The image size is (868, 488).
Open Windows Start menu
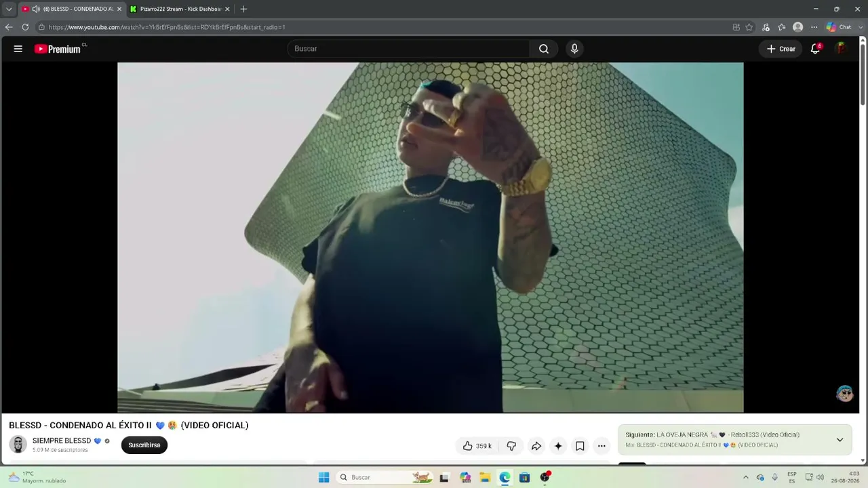[323, 477]
